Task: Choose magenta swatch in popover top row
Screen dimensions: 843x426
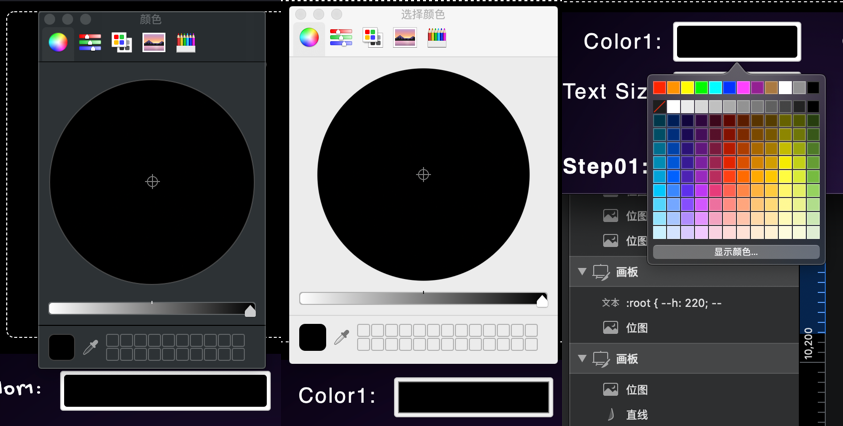Action: coord(744,88)
